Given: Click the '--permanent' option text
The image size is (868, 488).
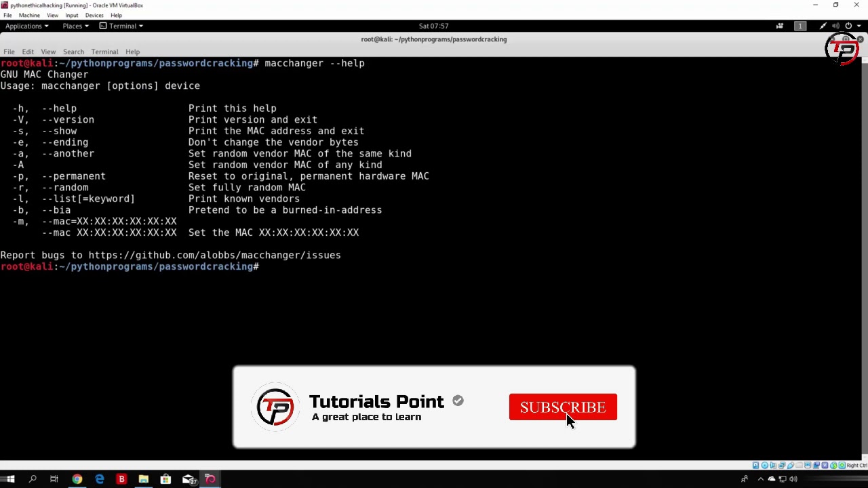Looking at the screenshot, I should [74, 176].
